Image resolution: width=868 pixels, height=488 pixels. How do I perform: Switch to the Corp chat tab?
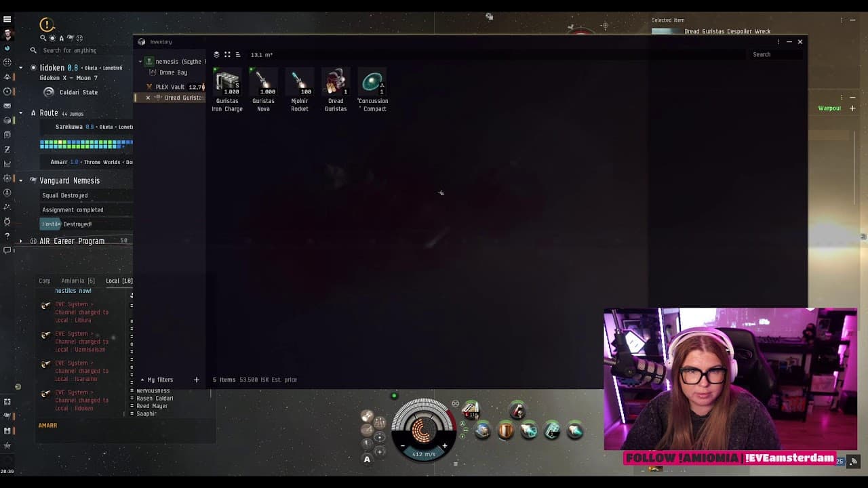tap(45, 281)
